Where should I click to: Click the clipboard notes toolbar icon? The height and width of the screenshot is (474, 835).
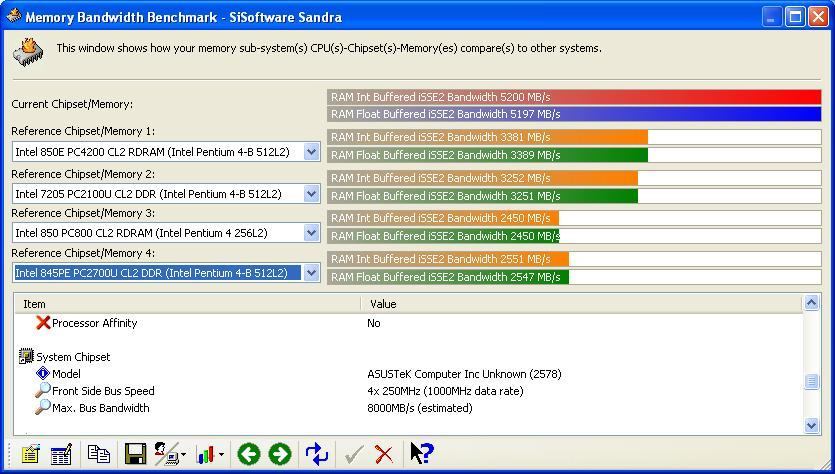click(30, 454)
